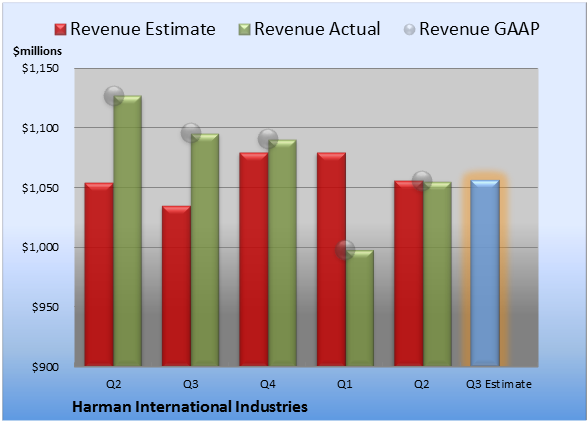Click the green Revenue Actual legend swatch
Viewport: 588px width, 422px height.
coord(244,30)
